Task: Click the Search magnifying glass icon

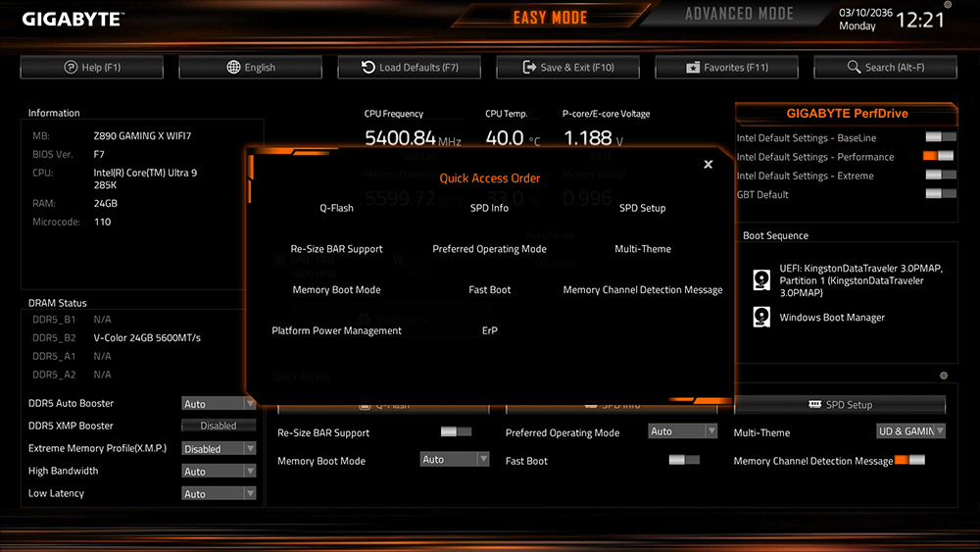Action: tap(853, 68)
